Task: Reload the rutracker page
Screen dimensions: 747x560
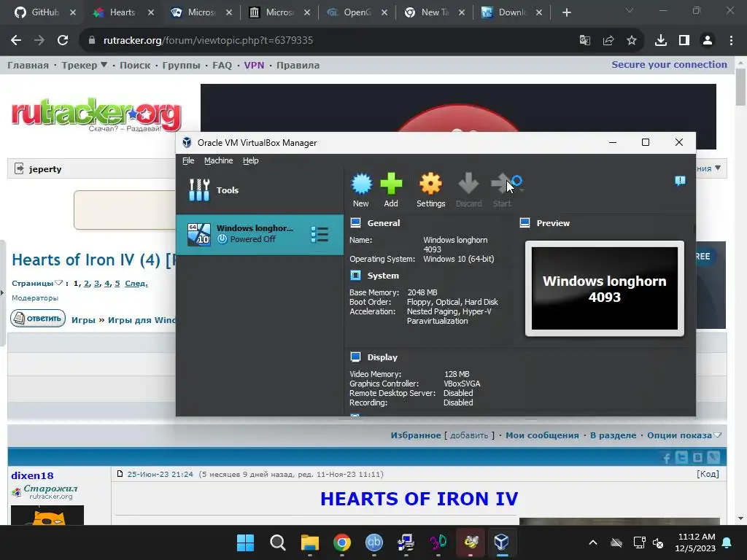Action: pos(63,41)
